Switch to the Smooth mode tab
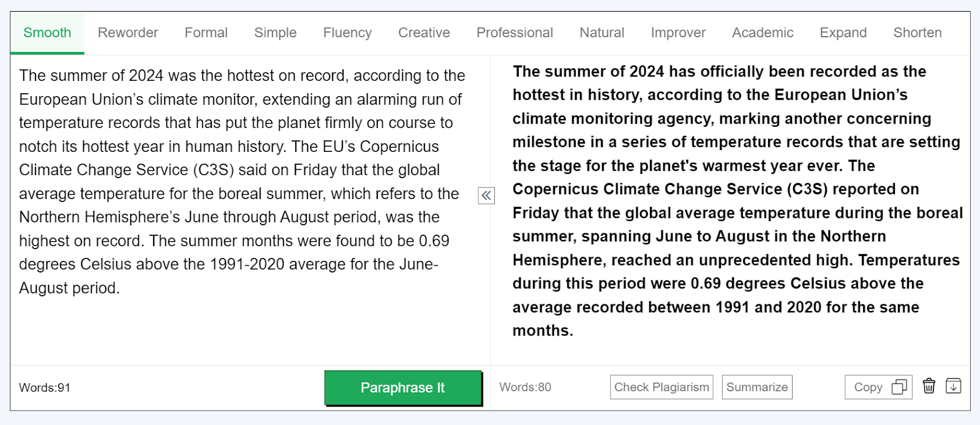 [x=47, y=33]
